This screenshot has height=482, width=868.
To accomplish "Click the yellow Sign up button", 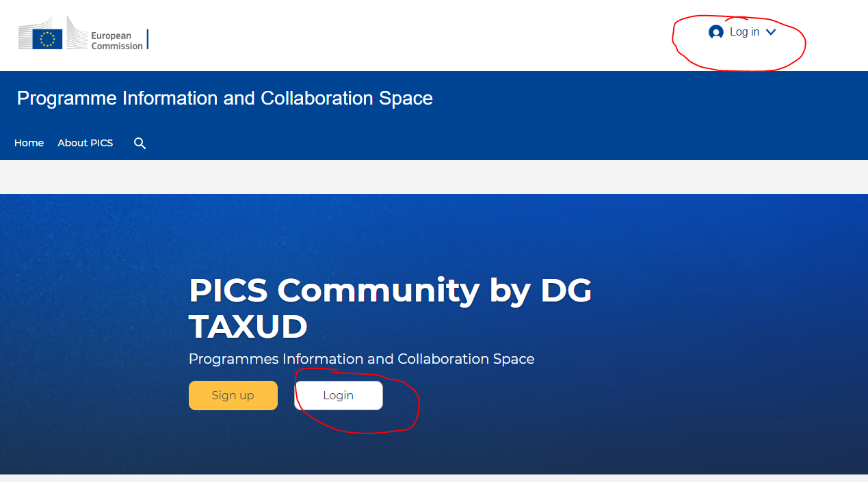I will click(233, 395).
